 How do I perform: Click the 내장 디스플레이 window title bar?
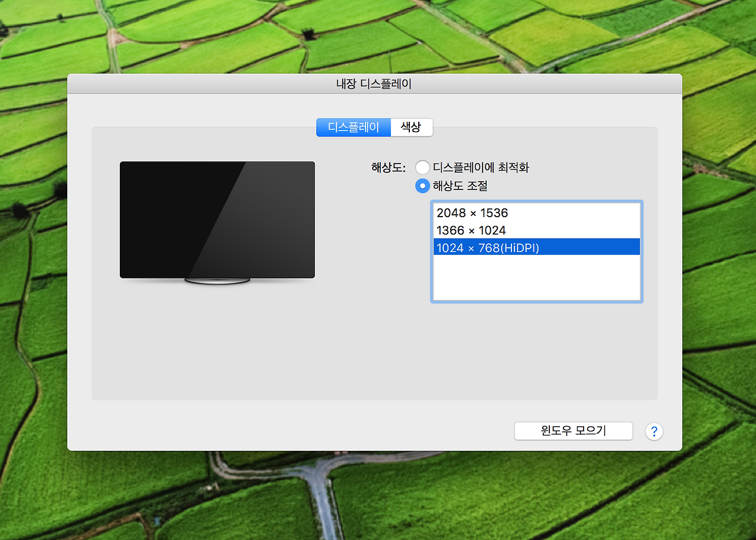[374, 83]
